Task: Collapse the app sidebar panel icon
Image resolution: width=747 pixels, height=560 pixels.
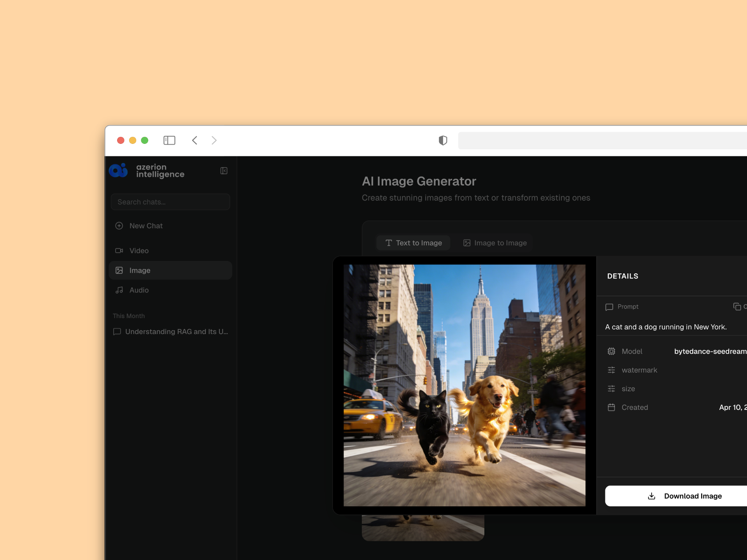Action: pos(224,171)
